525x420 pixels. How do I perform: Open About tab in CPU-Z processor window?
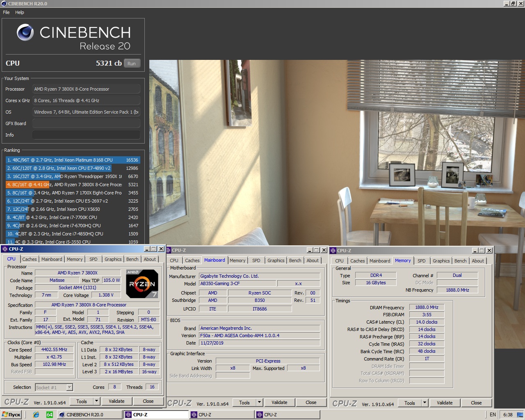click(150, 259)
